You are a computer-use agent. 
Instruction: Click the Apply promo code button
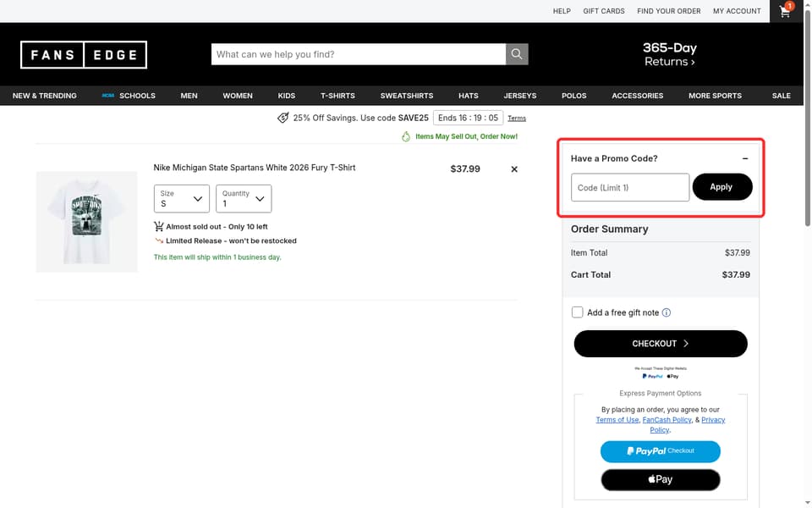(721, 186)
